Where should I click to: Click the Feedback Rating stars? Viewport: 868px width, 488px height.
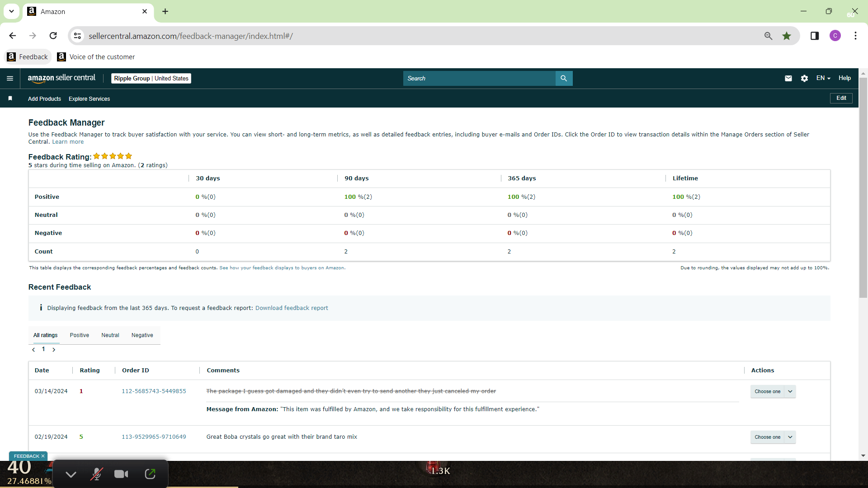tap(113, 156)
